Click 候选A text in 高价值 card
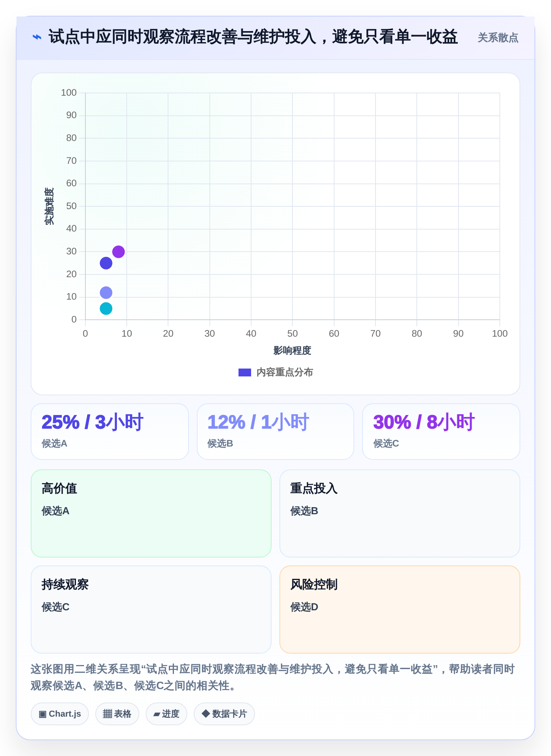 55,511
